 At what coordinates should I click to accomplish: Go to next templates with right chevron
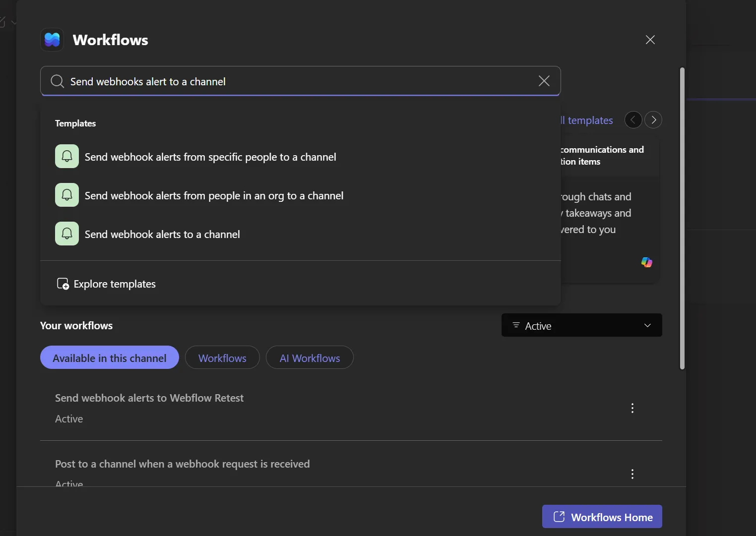[653, 120]
